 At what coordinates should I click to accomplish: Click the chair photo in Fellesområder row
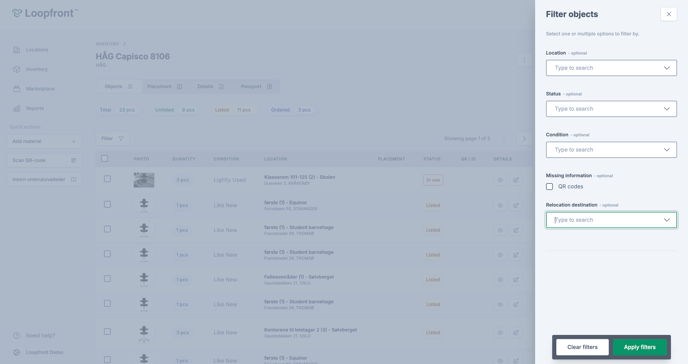[144, 279]
